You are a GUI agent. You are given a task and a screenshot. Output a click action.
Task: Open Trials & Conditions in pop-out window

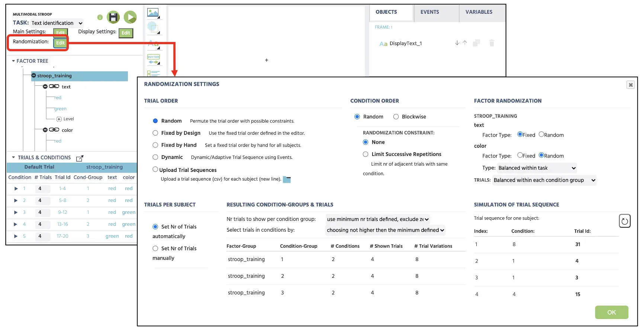[x=80, y=158]
